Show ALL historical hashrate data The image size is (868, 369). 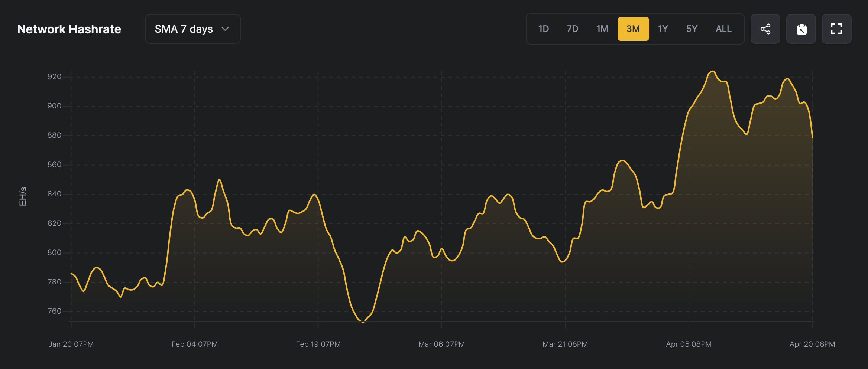click(723, 29)
